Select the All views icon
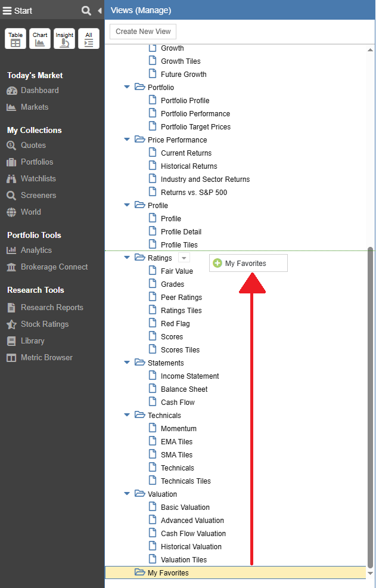This screenshot has height=588, width=376. (89, 39)
